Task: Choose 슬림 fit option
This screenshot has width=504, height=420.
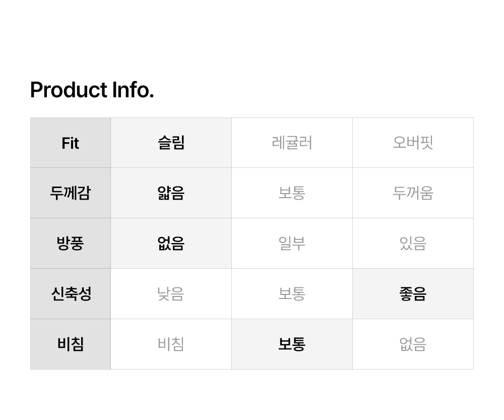Action: 171,143
